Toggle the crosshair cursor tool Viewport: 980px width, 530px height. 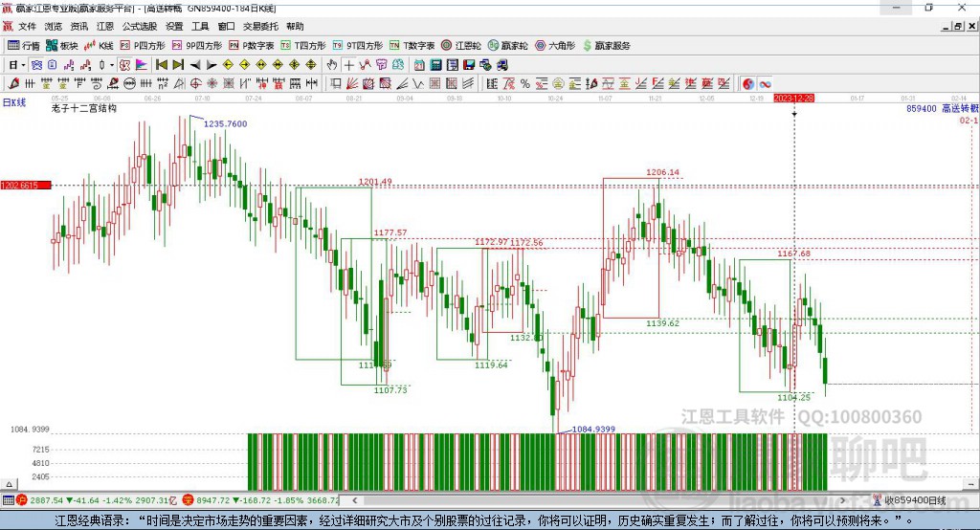pos(349,65)
